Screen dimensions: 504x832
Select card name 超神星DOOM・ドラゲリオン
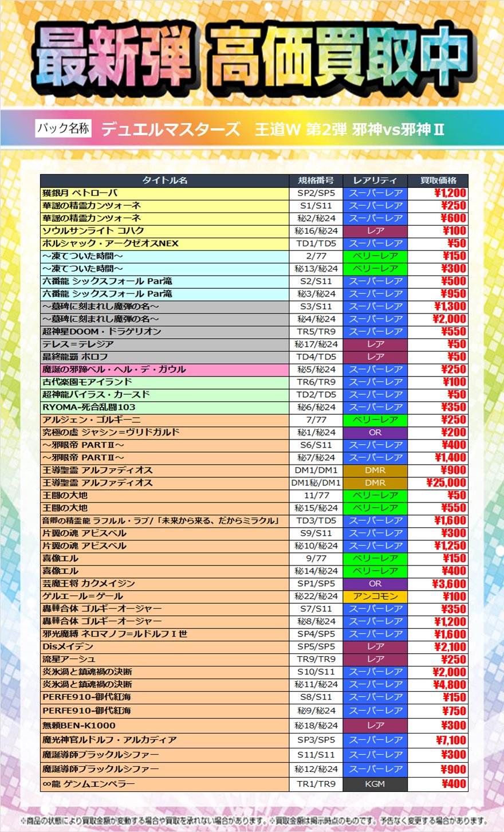pos(102,332)
